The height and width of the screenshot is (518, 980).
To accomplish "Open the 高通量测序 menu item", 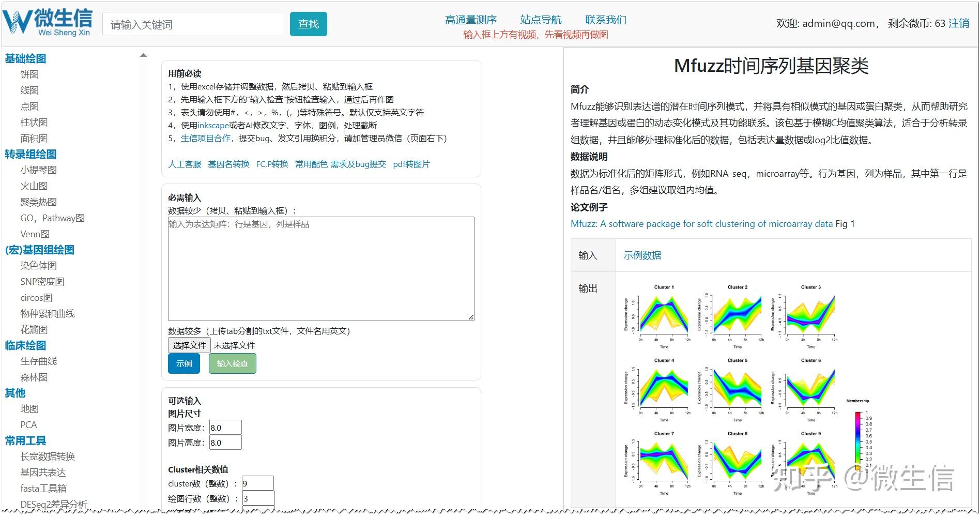I will pyautogui.click(x=471, y=19).
